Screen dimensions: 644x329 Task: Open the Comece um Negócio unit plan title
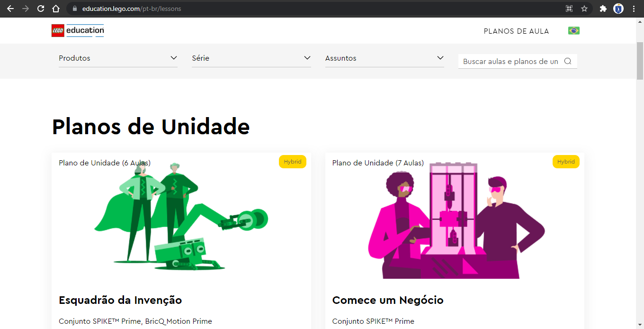click(388, 300)
